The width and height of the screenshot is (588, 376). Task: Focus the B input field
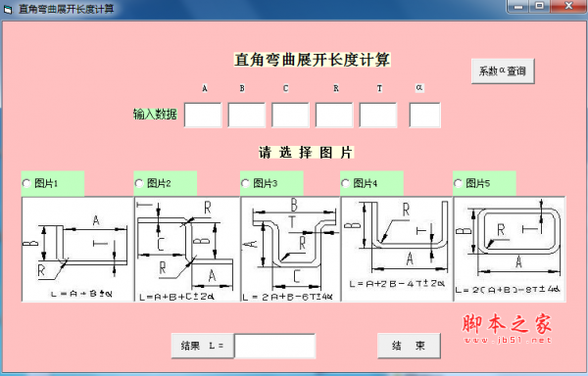(x=246, y=115)
